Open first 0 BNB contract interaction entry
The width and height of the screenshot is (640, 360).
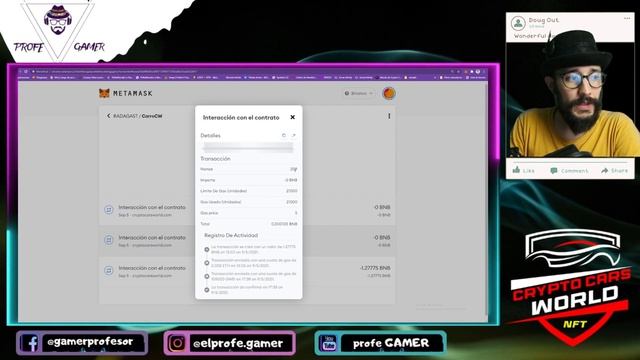247,211
